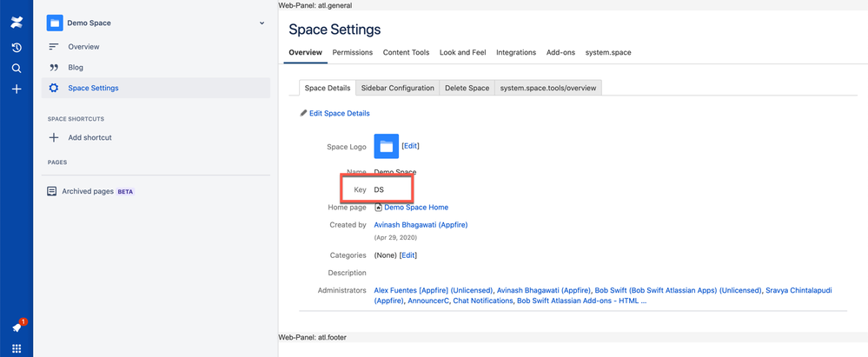Open the app switcher grid icon
This screenshot has width=868, height=357.
point(17,347)
